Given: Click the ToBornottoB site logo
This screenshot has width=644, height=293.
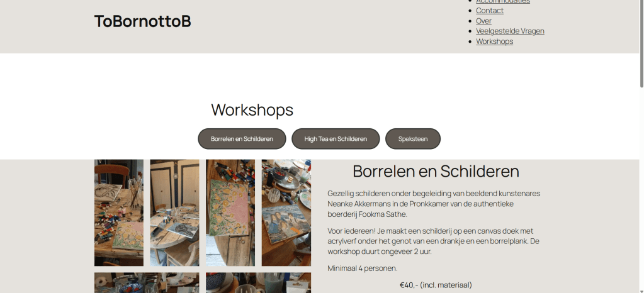Looking at the screenshot, I should pos(142,21).
